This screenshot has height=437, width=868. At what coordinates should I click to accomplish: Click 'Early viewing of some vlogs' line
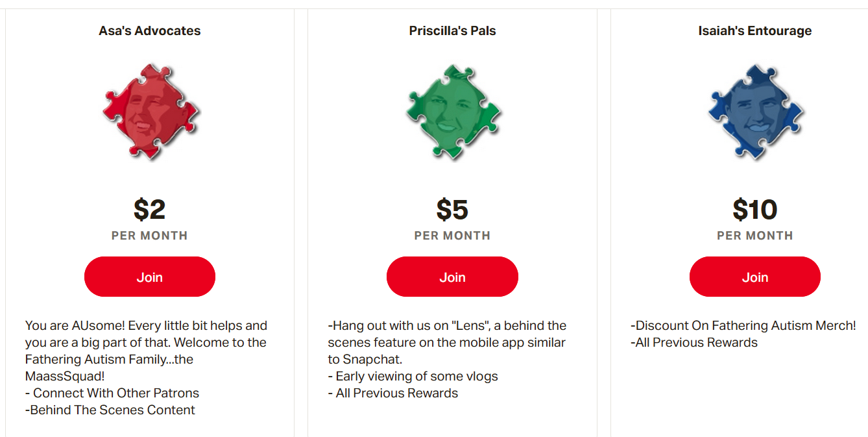pyautogui.click(x=413, y=376)
